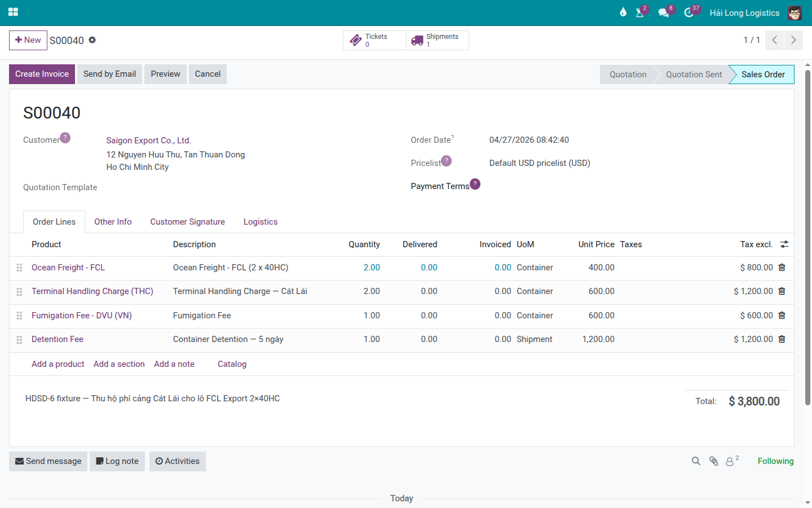Viewport: 812px width, 508px height.
Task: Create a new record with New button
Action: [28, 40]
